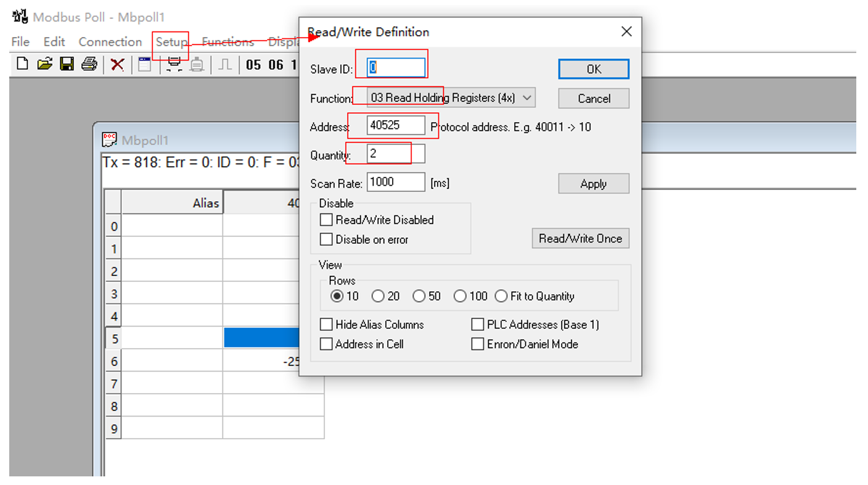The image size is (868, 485).
Task: Click the OK button
Action: coord(594,69)
